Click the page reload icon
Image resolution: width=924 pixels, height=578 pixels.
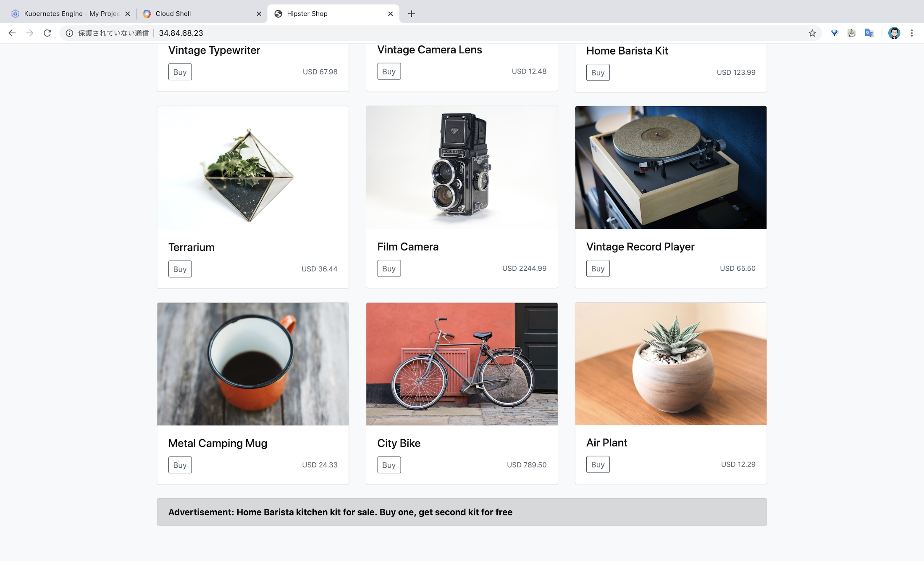pyautogui.click(x=47, y=33)
